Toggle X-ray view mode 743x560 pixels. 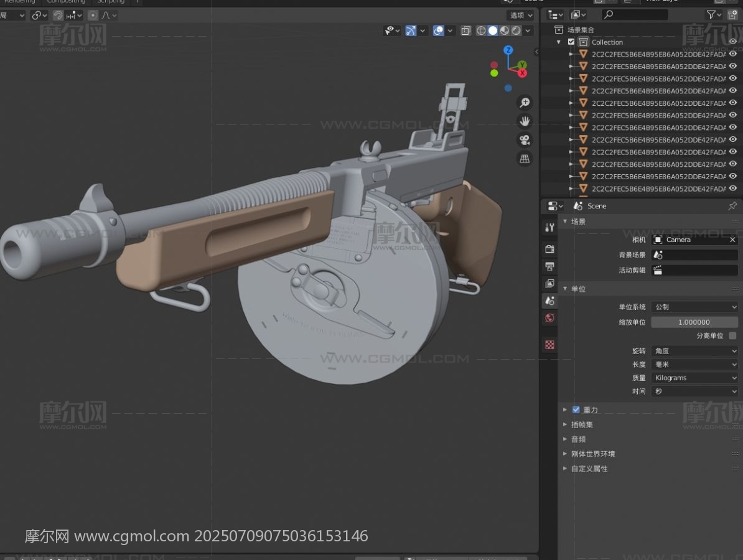(x=466, y=30)
